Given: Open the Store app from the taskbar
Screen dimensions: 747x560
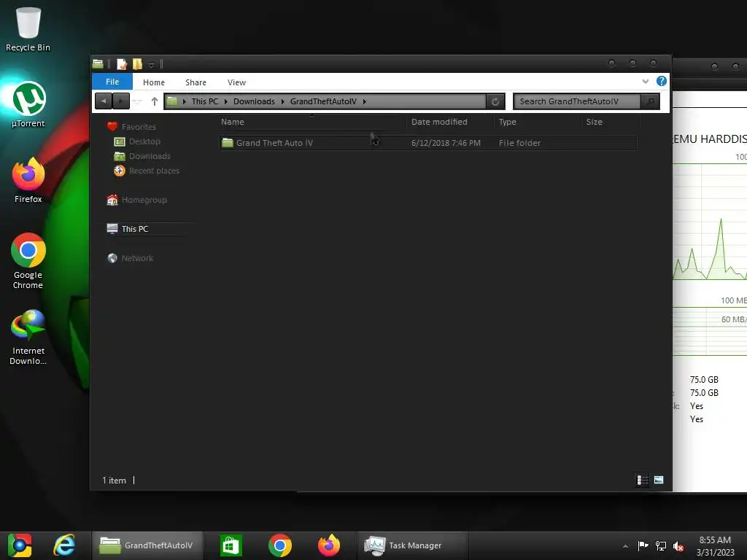Looking at the screenshot, I should (231, 545).
